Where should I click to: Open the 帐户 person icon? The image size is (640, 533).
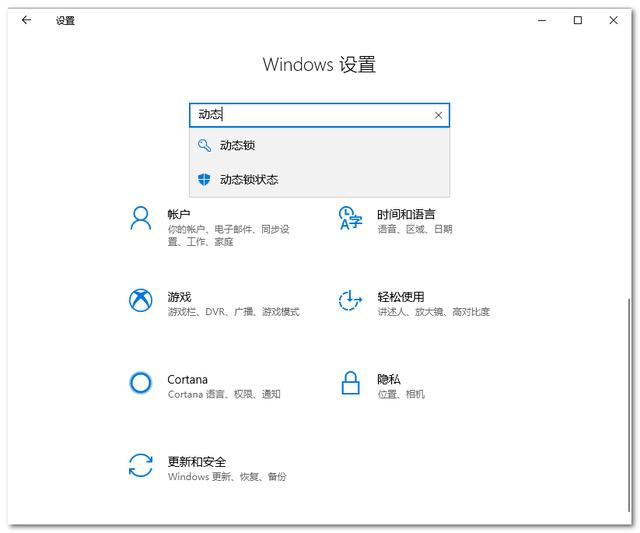pyautogui.click(x=141, y=219)
